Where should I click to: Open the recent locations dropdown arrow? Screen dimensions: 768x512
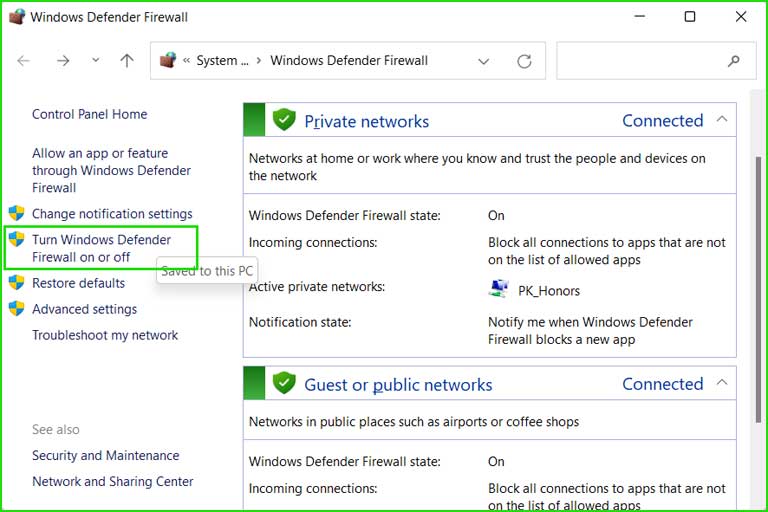[x=96, y=60]
